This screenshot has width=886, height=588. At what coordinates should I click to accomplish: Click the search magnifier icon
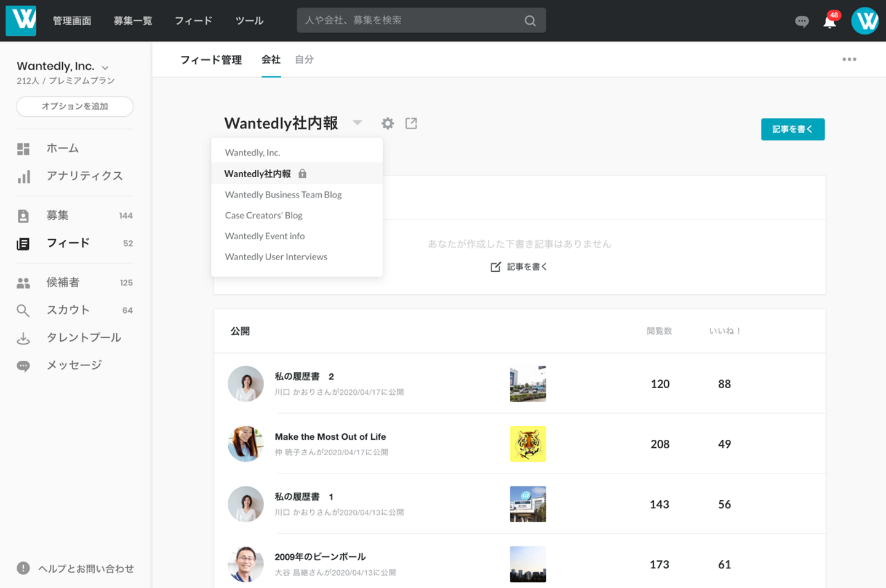530,21
